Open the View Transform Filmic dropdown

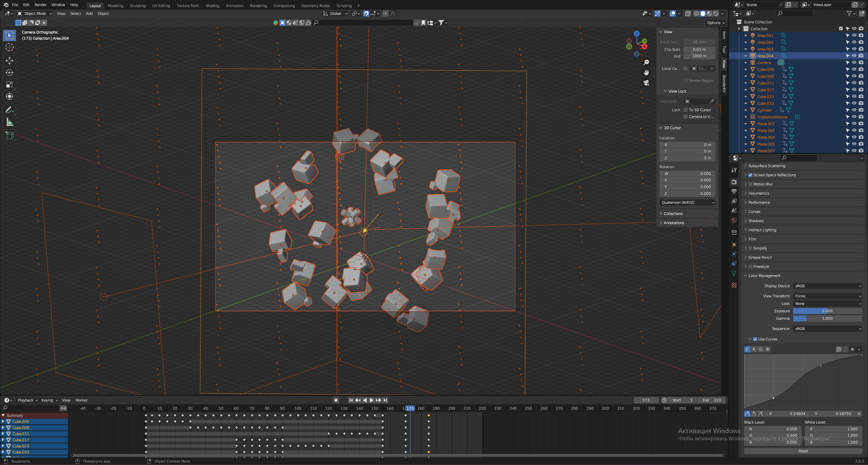[x=827, y=296]
